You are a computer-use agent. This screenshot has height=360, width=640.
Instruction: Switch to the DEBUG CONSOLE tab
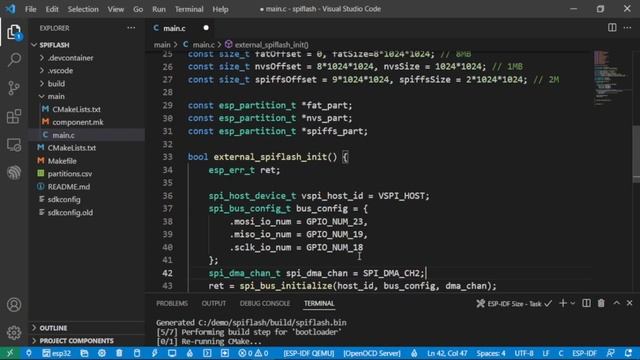coord(264,303)
